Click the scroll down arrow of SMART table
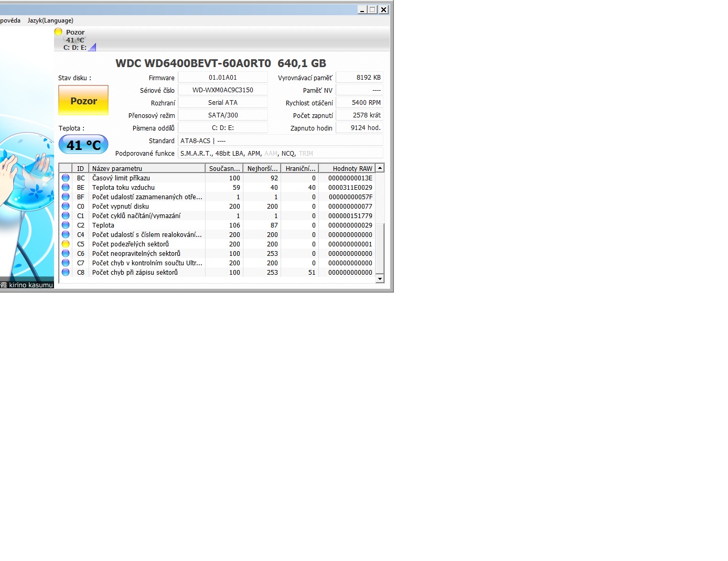Viewport: 728px width, 561px height. click(380, 279)
